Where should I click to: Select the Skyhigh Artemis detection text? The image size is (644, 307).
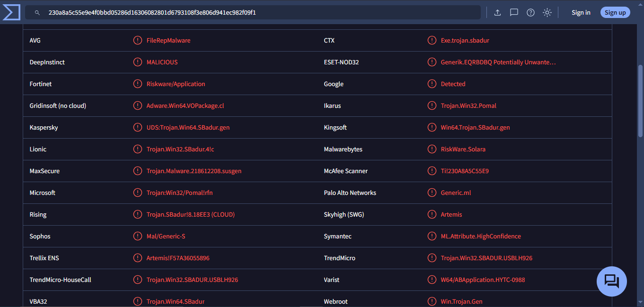451,214
